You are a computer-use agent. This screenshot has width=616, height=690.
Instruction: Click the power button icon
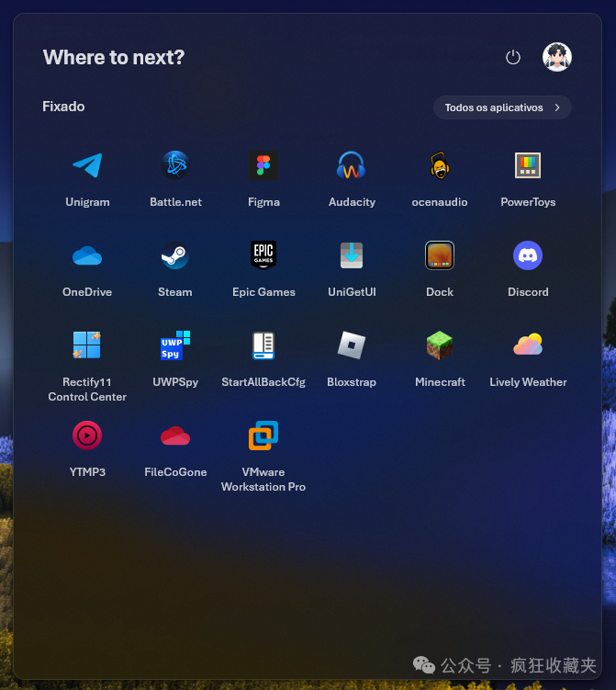click(512, 57)
